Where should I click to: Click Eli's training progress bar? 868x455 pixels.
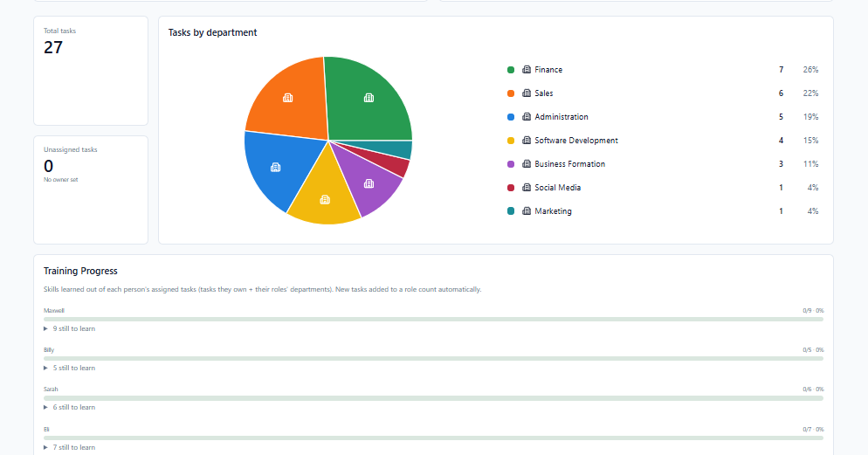[433, 438]
